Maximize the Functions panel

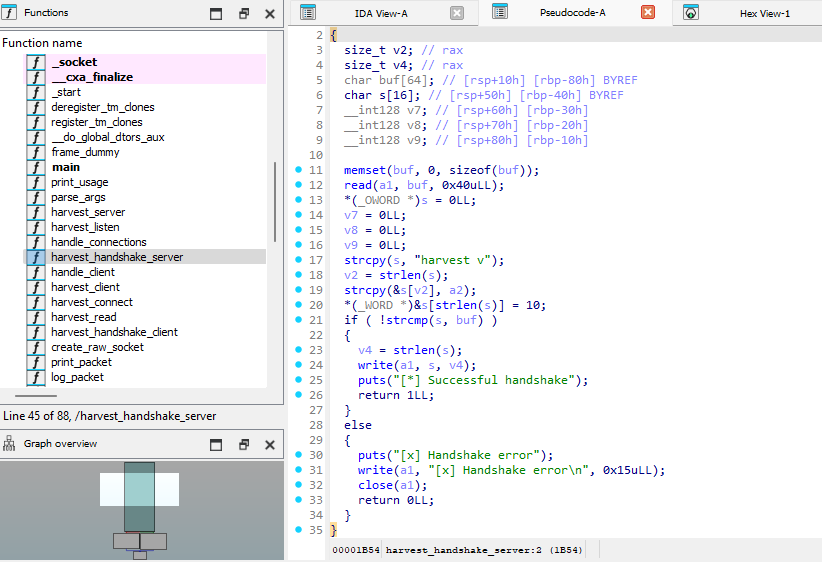click(216, 14)
